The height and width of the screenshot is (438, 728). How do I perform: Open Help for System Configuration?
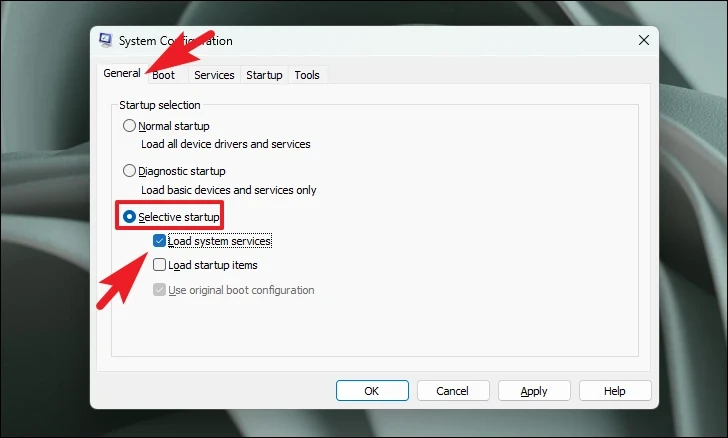tap(615, 391)
